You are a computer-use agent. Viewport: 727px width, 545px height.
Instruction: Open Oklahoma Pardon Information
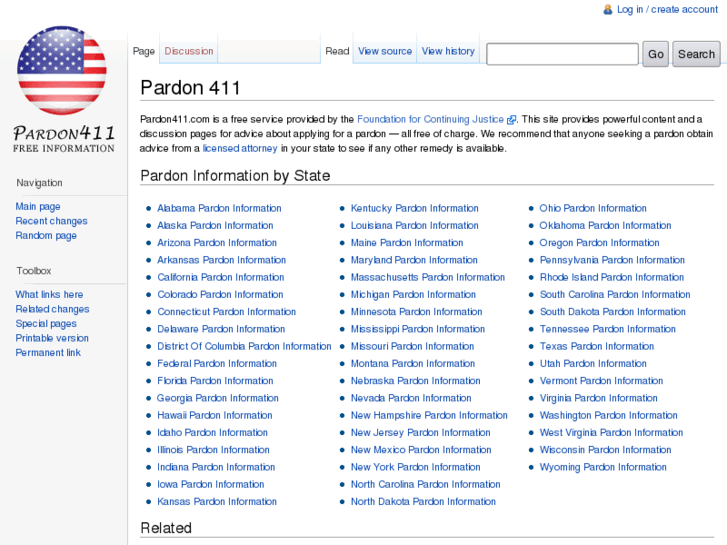point(606,225)
